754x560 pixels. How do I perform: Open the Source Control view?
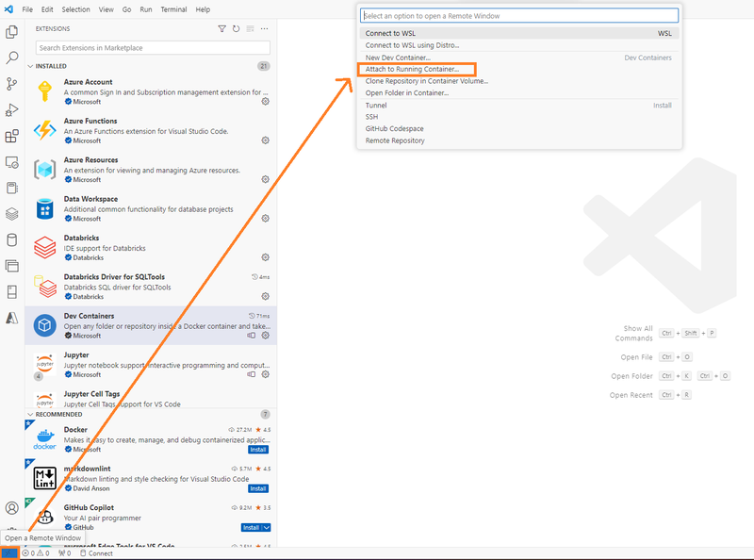click(x=12, y=84)
